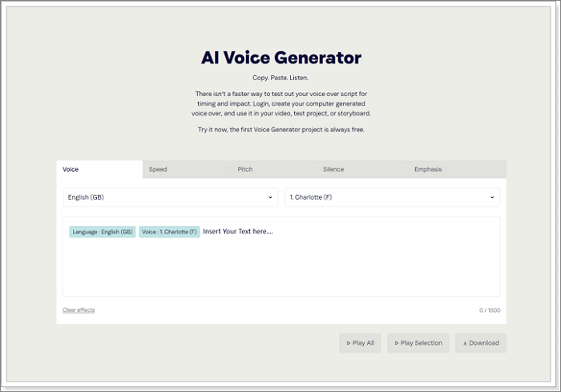Click the language dropdown chevron arrow
Viewport: 561px width, 392px height.
point(270,197)
